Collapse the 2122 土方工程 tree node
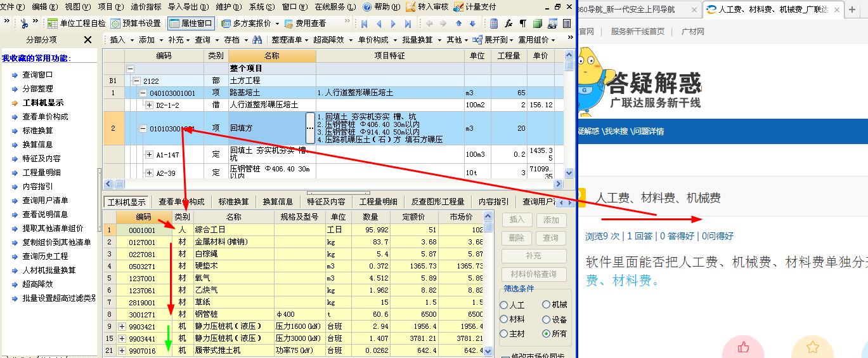The height and width of the screenshot is (358, 868). click(x=136, y=81)
